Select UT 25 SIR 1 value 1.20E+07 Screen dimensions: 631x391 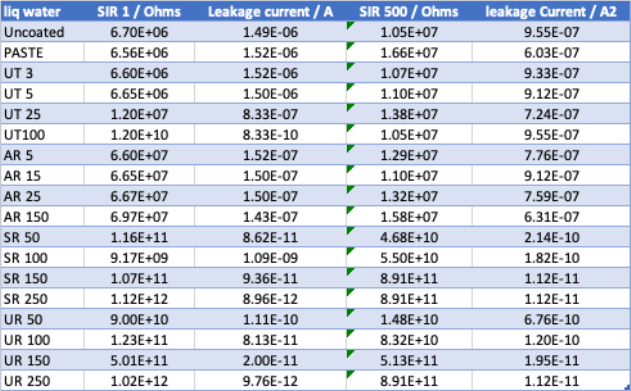(x=139, y=114)
